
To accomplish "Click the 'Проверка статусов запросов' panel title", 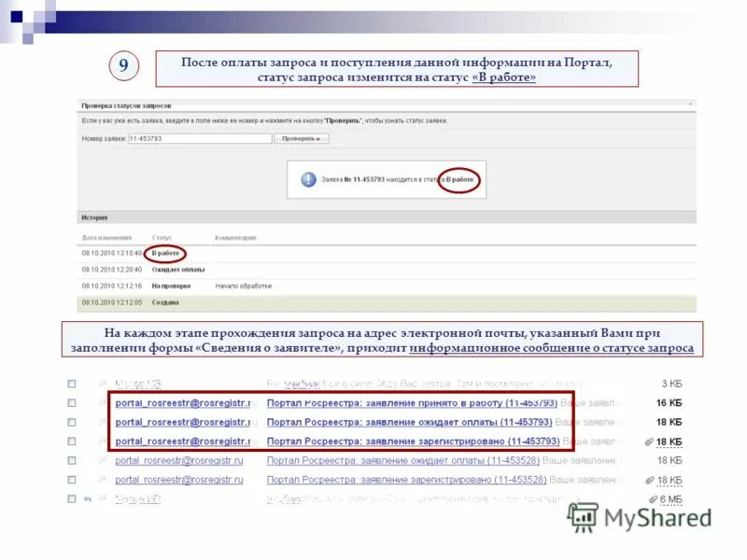I will 126,105.
